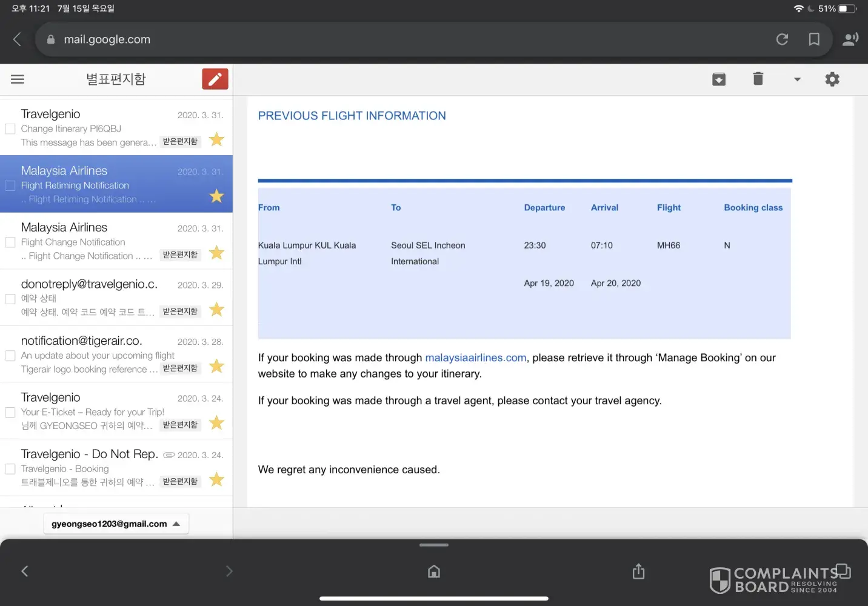Open the hamburger navigation menu
This screenshot has height=606, width=868.
tap(18, 79)
